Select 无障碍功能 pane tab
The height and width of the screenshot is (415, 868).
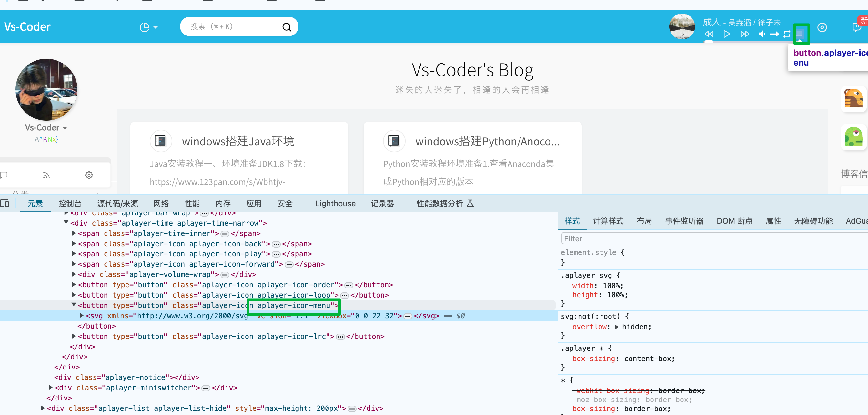tap(813, 221)
